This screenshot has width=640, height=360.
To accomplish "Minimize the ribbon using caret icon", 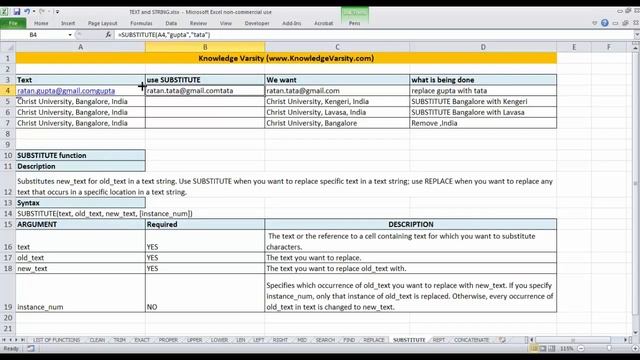I will point(595,23).
